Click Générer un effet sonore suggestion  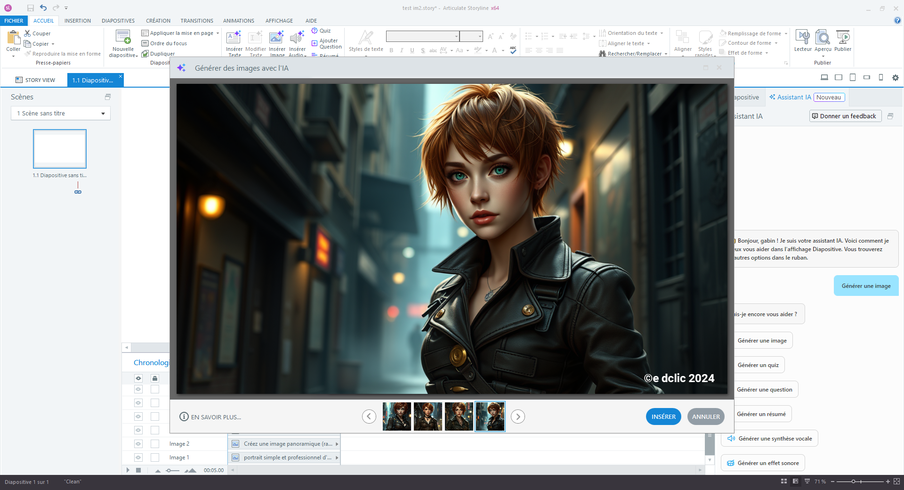[x=763, y=463]
